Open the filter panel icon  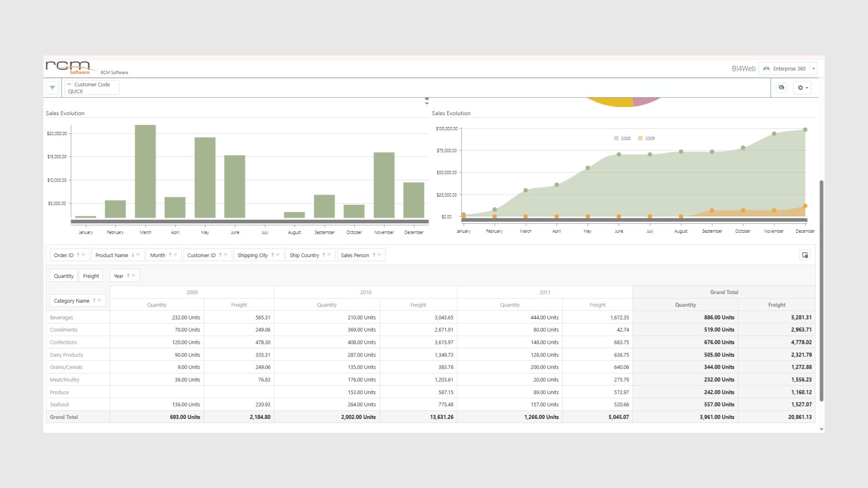(x=52, y=88)
